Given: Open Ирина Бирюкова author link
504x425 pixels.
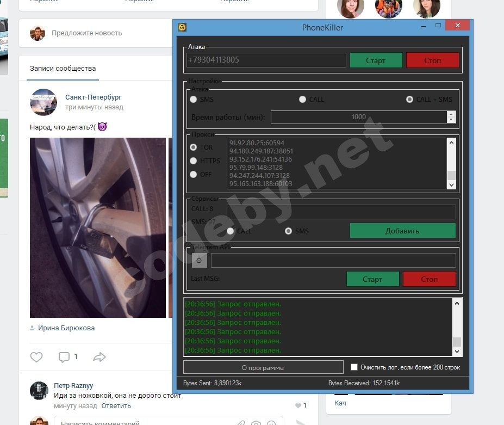Looking at the screenshot, I should (x=66, y=328).
